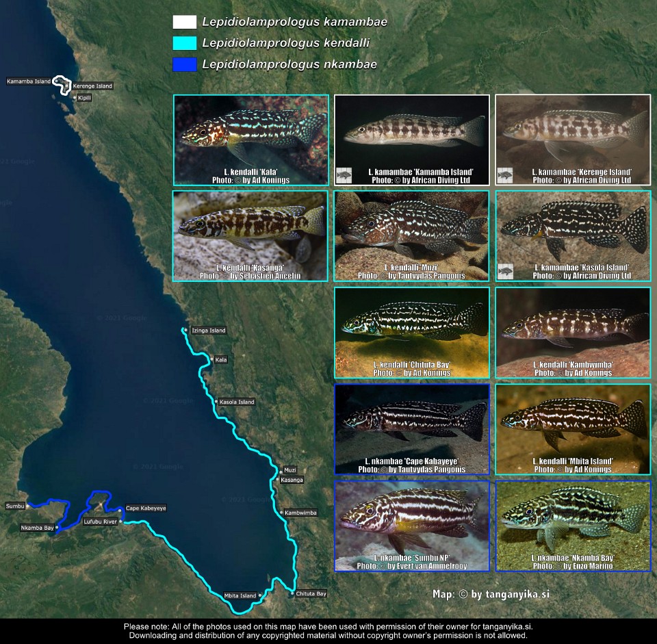657x644 pixels.
Task: Select the Lufubu River map label
Action: 100,521
